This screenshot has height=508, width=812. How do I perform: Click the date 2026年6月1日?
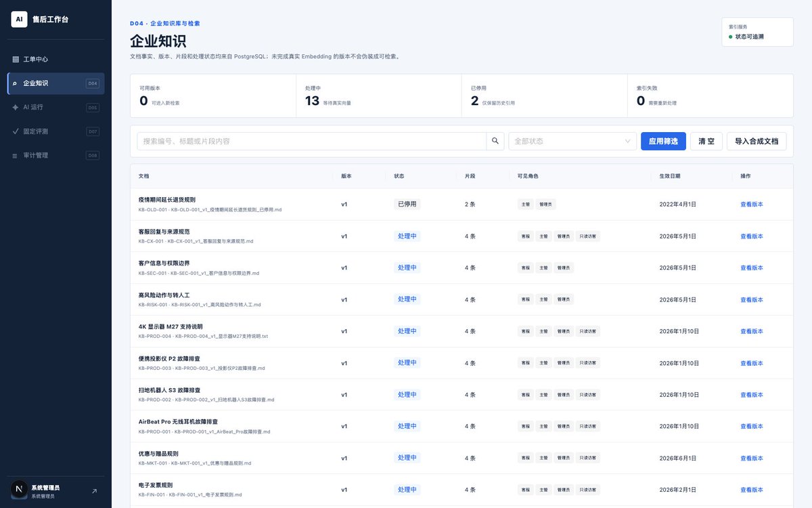click(x=678, y=458)
